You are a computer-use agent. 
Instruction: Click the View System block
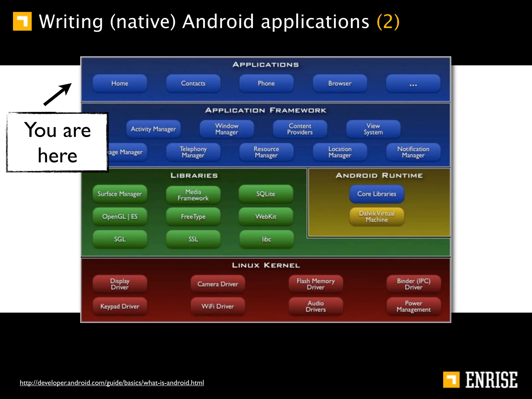click(373, 129)
